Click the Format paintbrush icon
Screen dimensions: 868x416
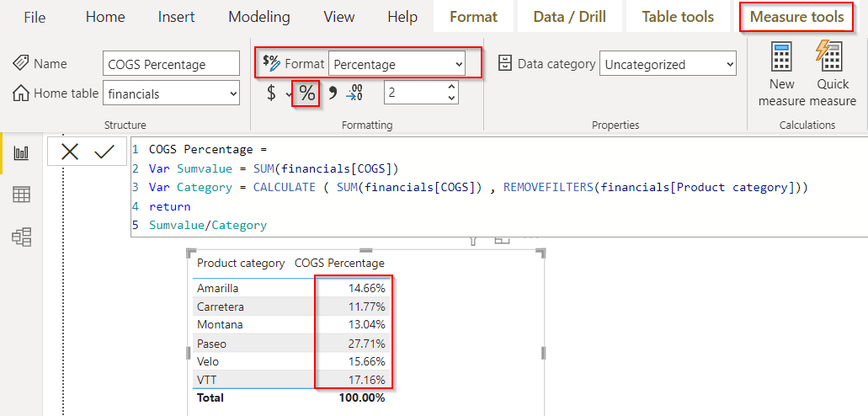pyautogui.click(x=271, y=62)
